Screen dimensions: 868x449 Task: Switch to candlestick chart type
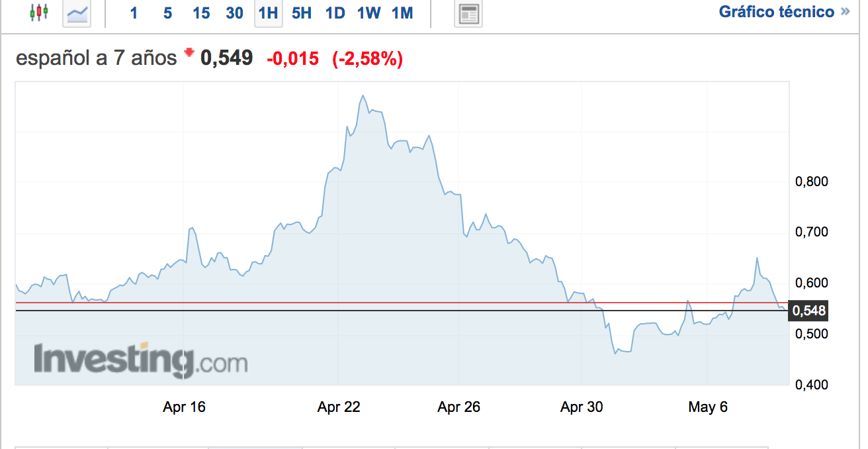coord(40,13)
